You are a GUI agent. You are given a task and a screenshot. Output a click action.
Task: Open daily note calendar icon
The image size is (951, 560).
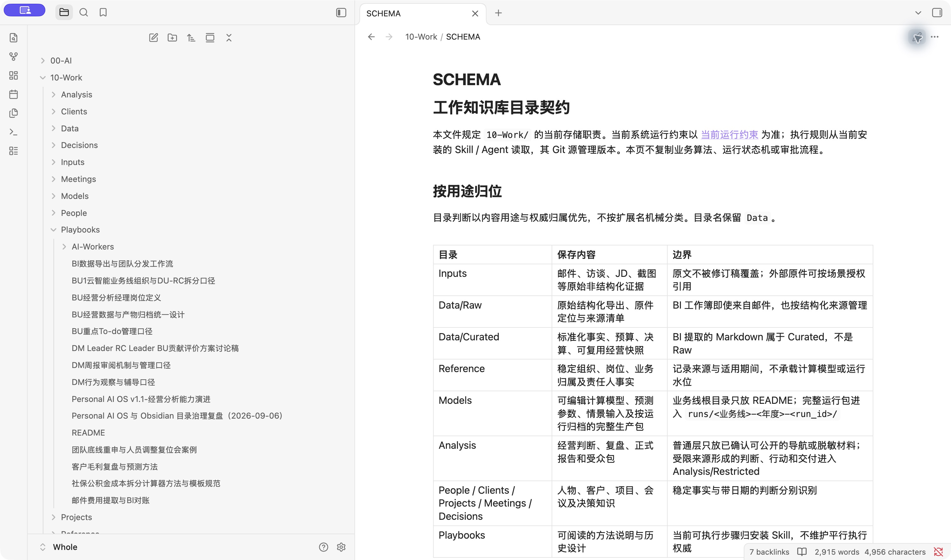[x=14, y=94]
